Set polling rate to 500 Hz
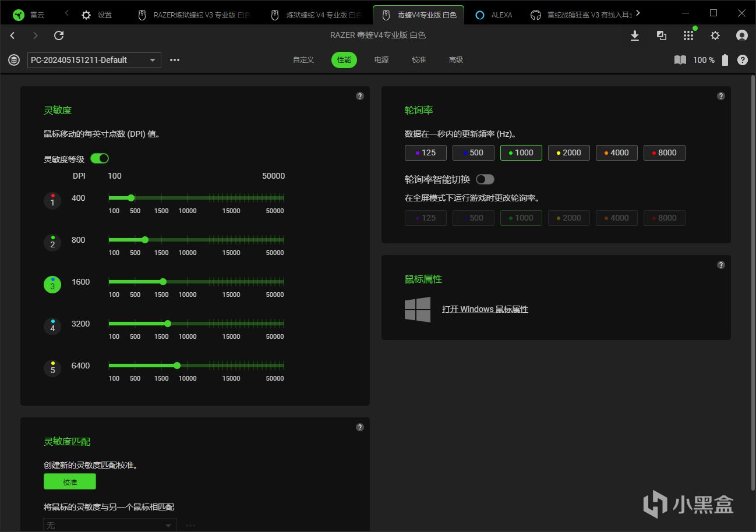The image size is (756, 532). click(474, 152)
